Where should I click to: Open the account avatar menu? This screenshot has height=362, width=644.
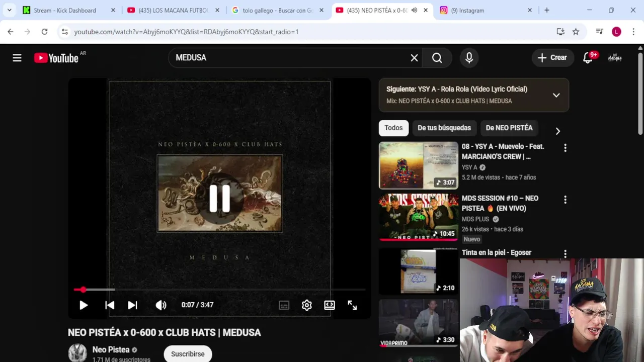615,58
